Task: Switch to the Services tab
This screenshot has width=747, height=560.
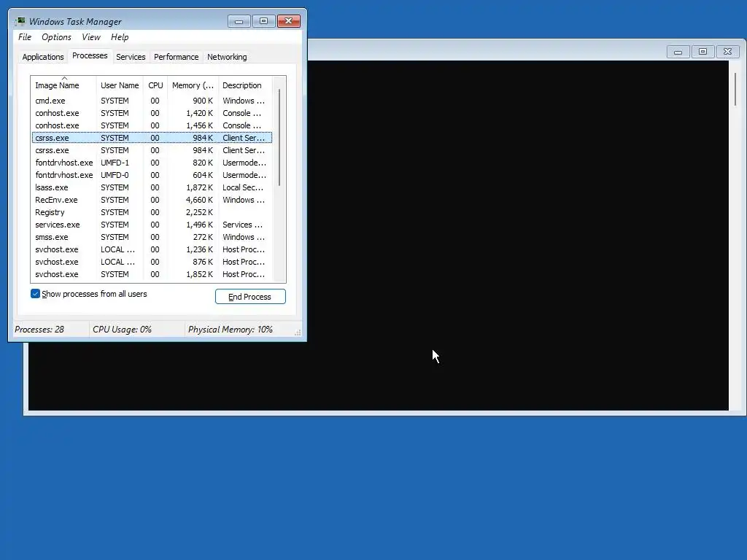Action: click(x=131, y=57)
